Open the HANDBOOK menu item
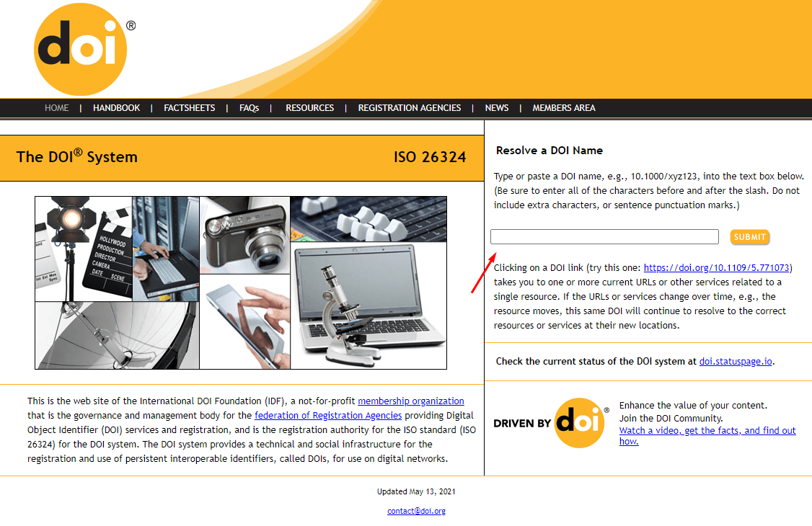This screenshot has width=812, height=526. pyautogui.click(x=117, y=108)
